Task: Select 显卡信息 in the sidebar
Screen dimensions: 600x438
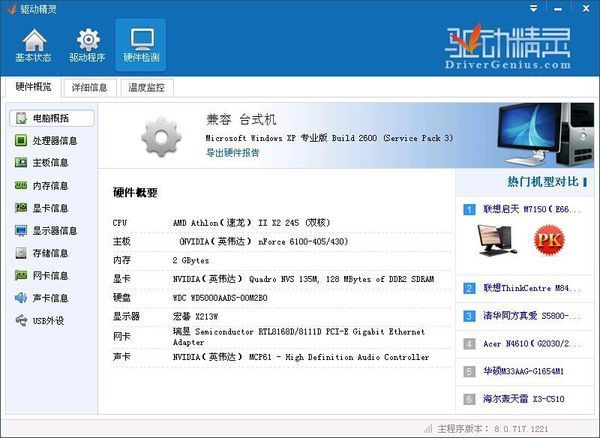Action: (x=50, y=208)
